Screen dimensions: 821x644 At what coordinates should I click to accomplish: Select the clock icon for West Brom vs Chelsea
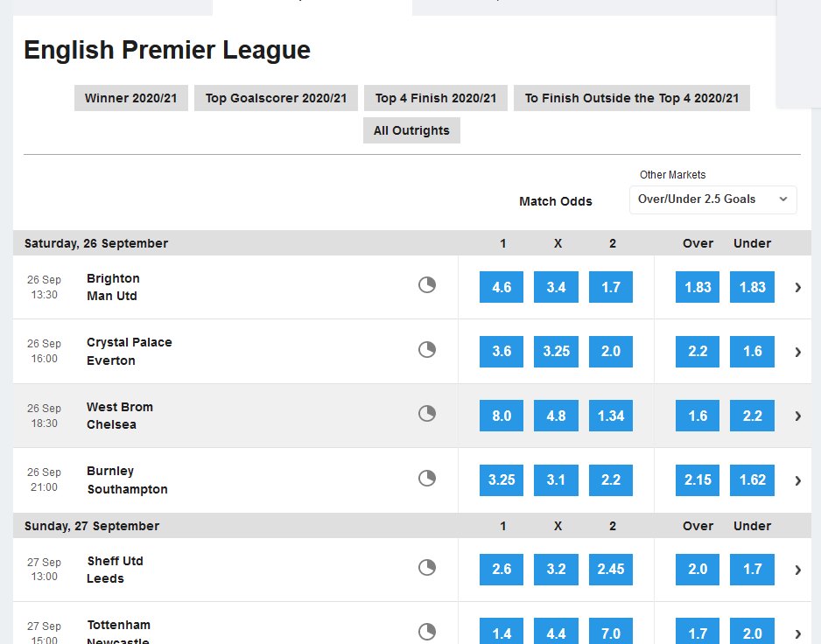[x=427, y=413]
